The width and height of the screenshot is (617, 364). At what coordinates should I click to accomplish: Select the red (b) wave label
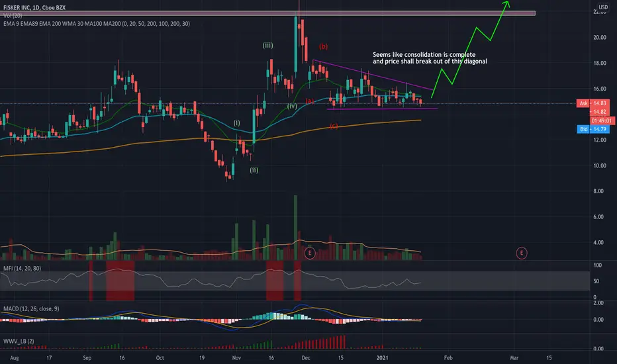point(324,46)
